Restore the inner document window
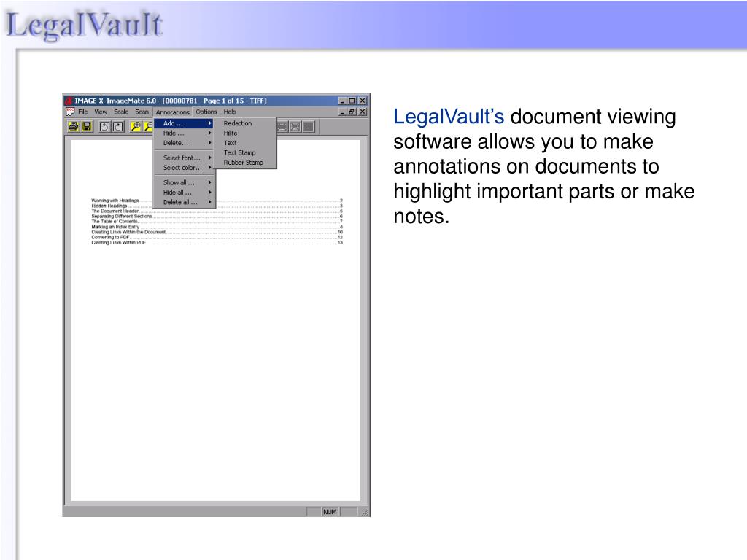 coord(352,112)
